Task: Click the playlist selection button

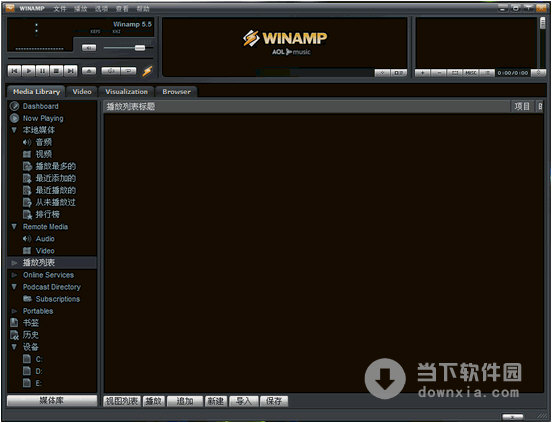Action: 455,73
